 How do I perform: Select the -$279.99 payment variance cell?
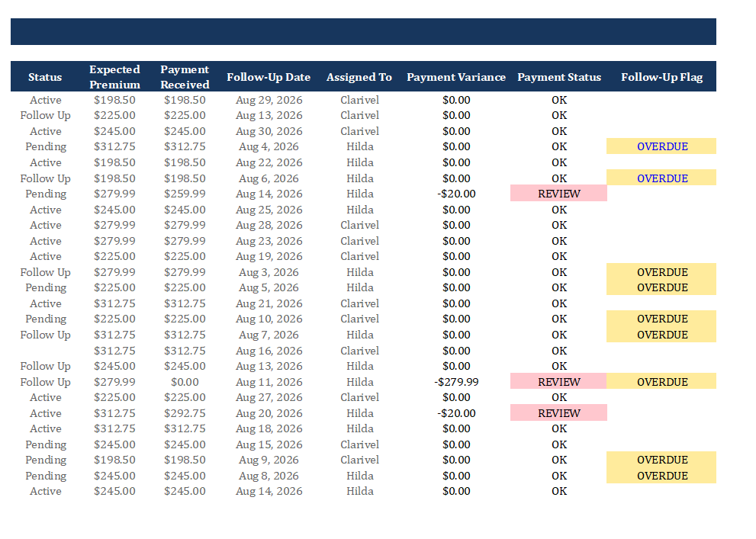(x=456, y=382)
